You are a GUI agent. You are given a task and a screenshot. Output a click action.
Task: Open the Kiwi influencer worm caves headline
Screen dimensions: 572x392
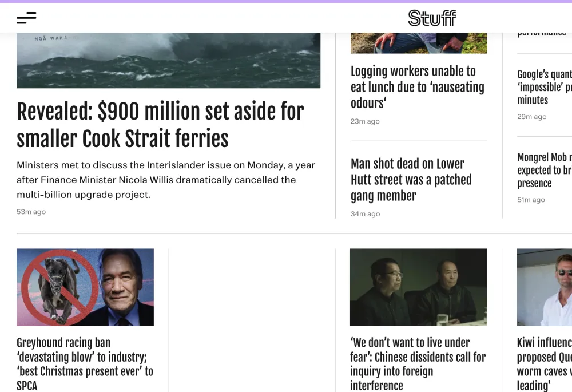[544, 364]
